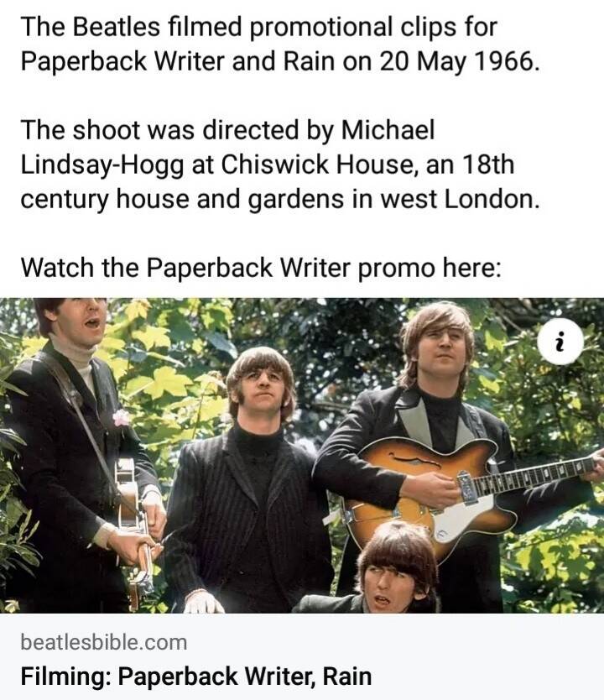This screenshot has width=604, height=700.
Task: Click the gray link card footer area
Action: point(302,656)
